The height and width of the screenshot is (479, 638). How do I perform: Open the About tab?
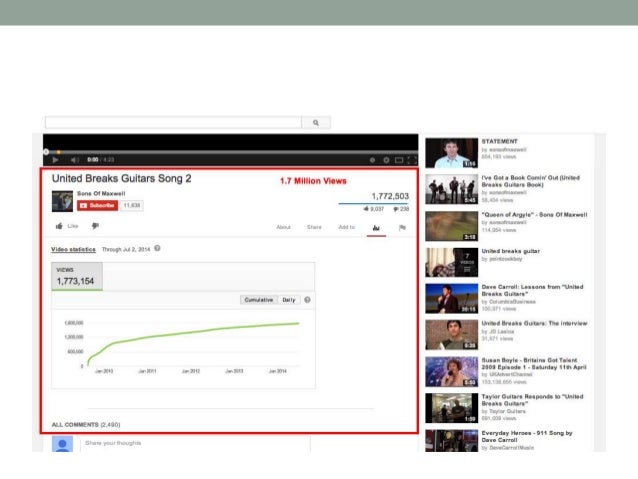pyautogui.click(x=284, y=227)
